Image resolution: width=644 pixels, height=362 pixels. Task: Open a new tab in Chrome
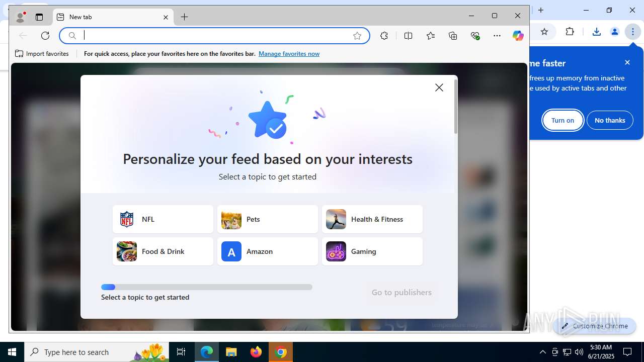pyautogui.click(x=541, y=10)
